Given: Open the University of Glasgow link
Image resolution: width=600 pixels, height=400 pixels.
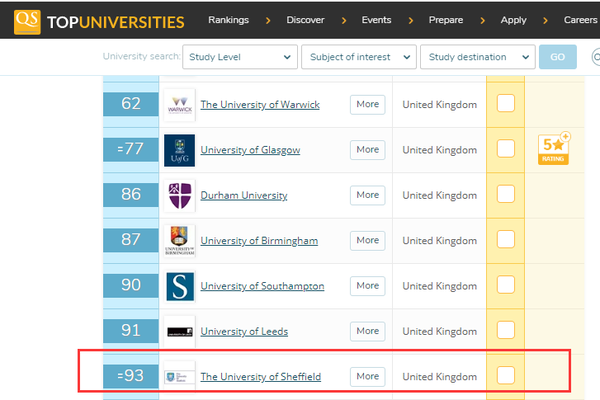Looking at the screenshot, I should [x=250, y=150].
